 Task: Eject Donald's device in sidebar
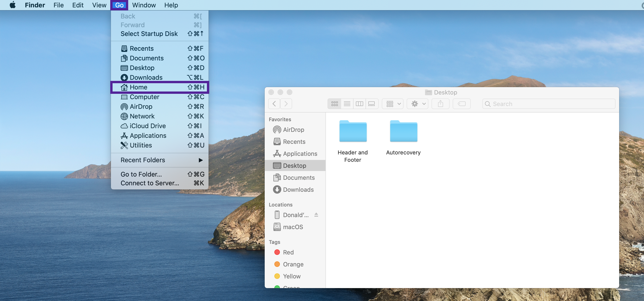pyautogui.click(x=316, y=215)
